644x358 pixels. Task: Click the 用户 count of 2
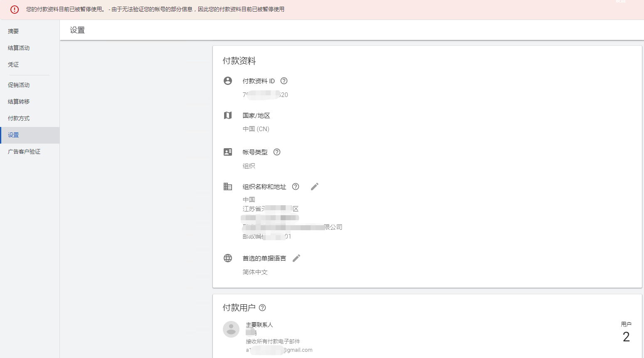(626, 337)
